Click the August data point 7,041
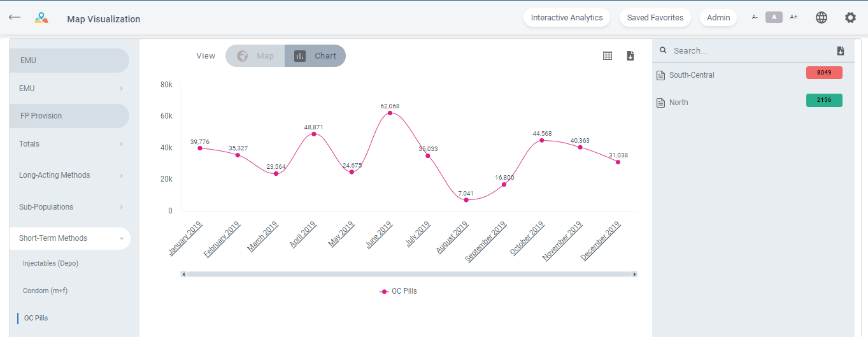 pyautogui.click(x=466, y=200)
